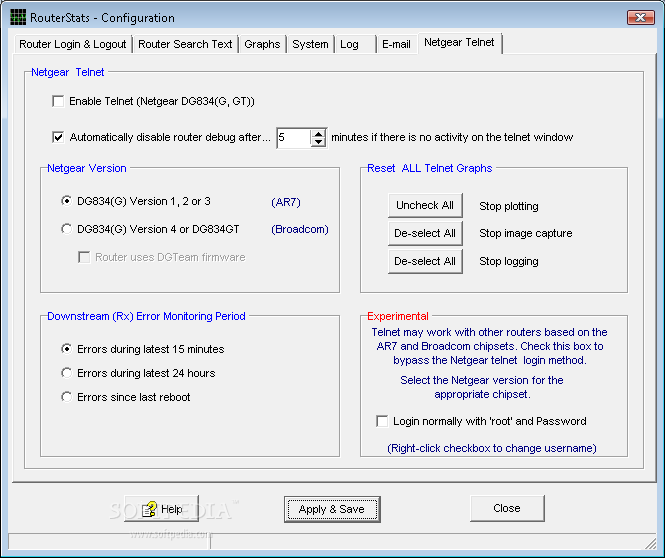The height and width of the screenshot is (558, 665).
Task: Choose Errors during latest 24 hours
Action: pos(66,373)
